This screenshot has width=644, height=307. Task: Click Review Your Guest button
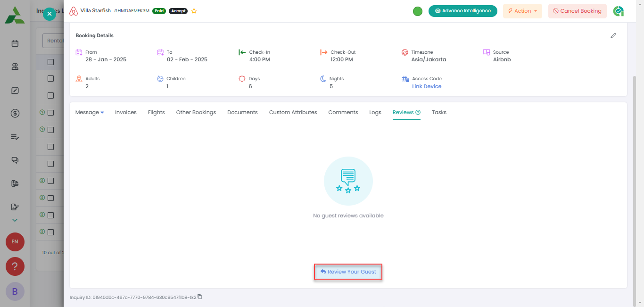[348, 272]
